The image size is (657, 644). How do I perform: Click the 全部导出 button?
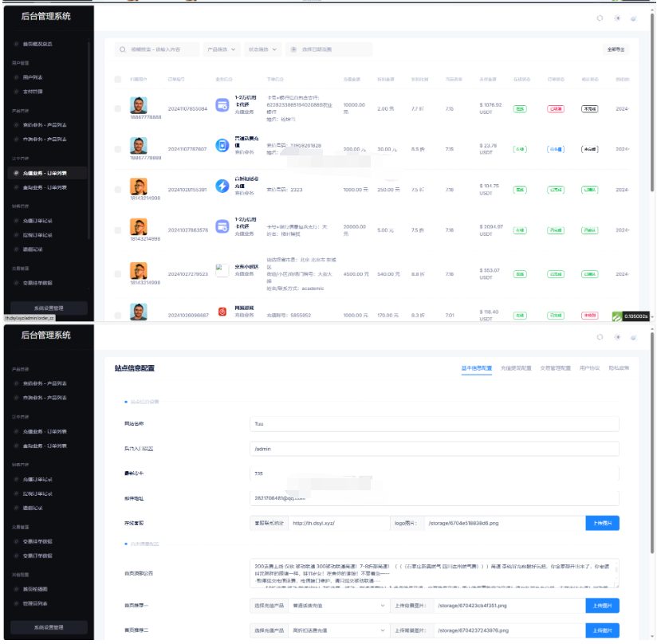[616, 49]
